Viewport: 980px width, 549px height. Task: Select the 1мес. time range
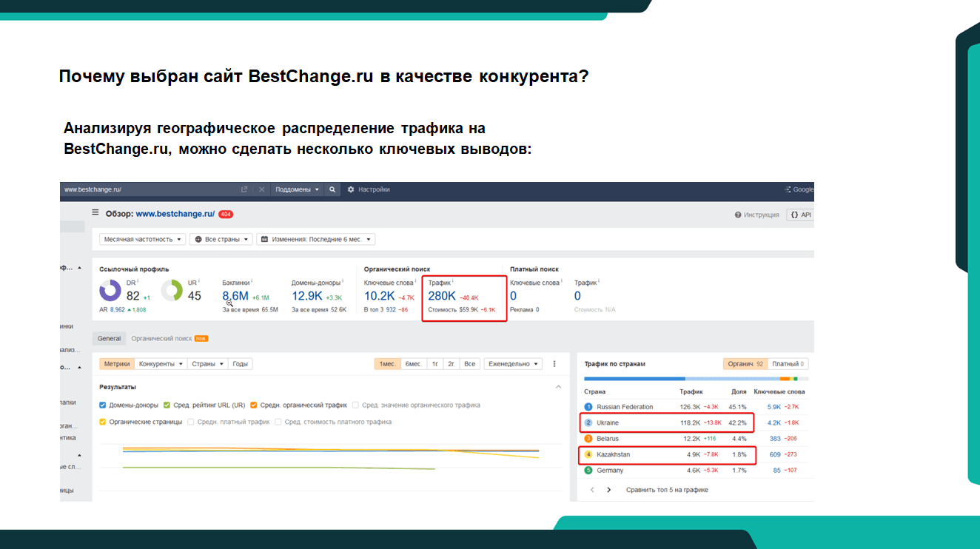tap(388, 364)
